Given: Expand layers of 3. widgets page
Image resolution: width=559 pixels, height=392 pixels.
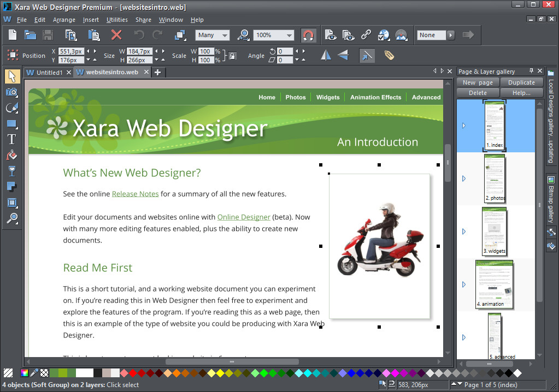Looking at the screenshot, I should point(464,232).
